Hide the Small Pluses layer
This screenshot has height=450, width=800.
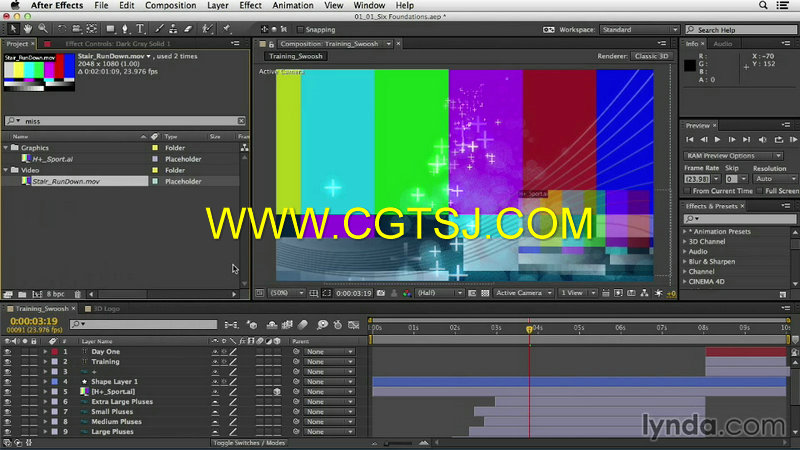[7, 412]
